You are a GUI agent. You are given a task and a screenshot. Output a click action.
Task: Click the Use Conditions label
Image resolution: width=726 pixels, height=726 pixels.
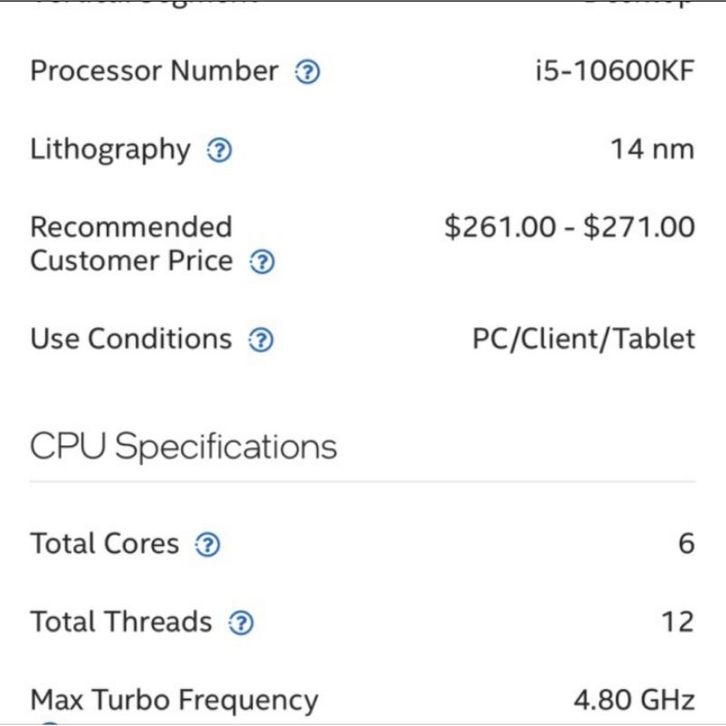(x=130, y=339)
